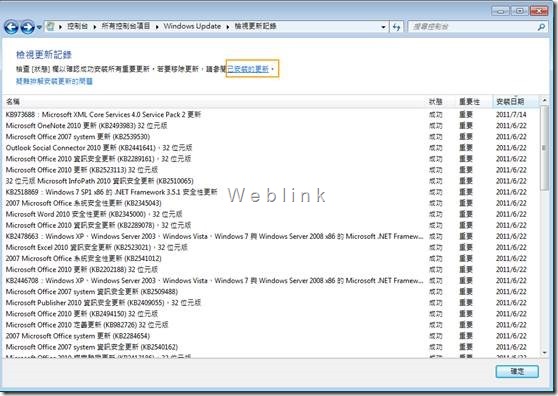Viewport: 558px width, 396px height.
Task: Click the scrollbar down arrow
Action: coord(544,353)
